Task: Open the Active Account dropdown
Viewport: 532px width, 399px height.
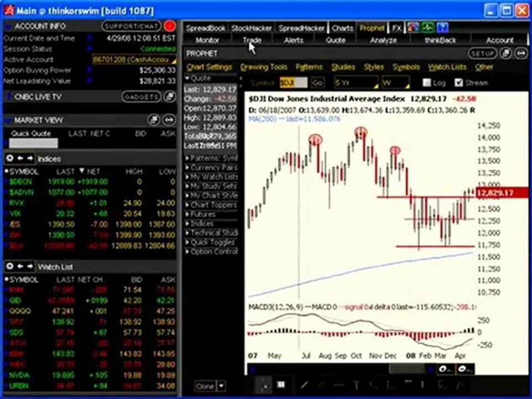Action: point(134,60)
